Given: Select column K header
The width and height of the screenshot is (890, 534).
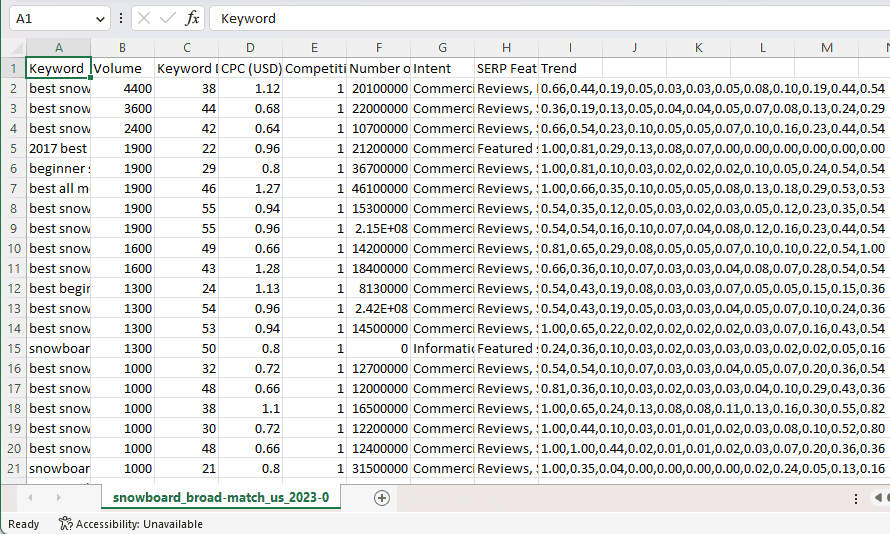Looking at the screenshot, I should click(699, 48).
